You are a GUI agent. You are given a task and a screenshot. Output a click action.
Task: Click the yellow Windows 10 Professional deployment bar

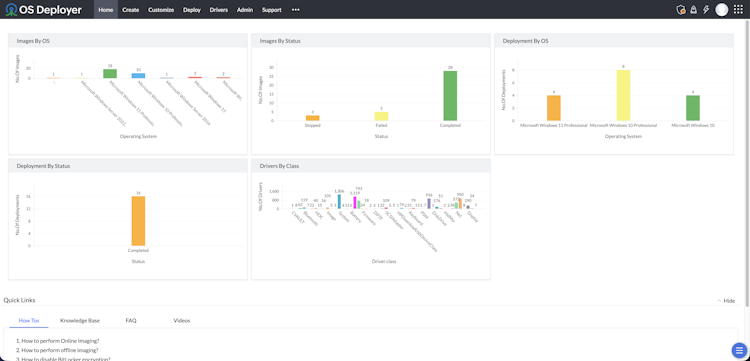coord(623,95)
